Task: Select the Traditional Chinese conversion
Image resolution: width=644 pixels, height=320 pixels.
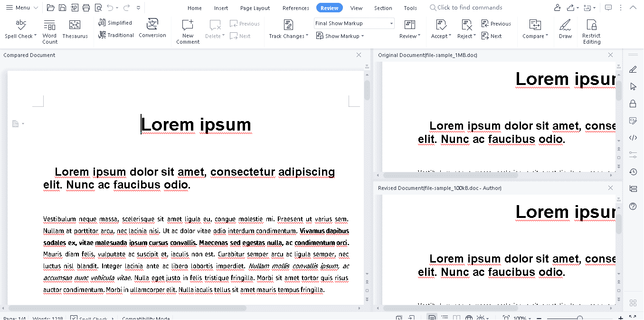Action: 115,36
